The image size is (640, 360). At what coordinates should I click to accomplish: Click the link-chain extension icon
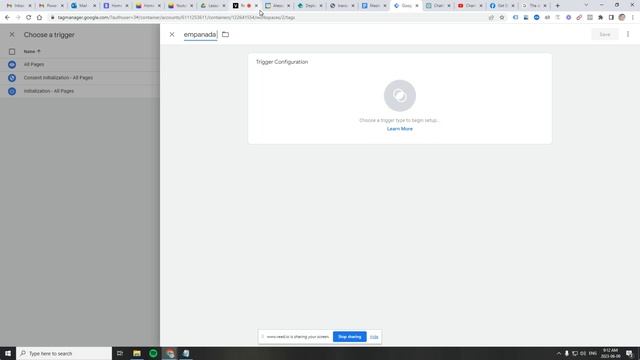(x=579, y=18)
